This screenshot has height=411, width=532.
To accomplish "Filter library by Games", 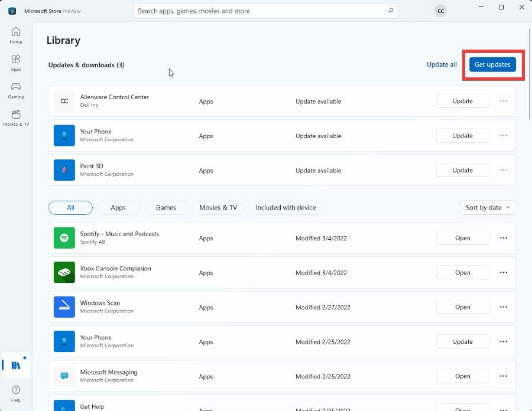I will (x=166, y=208).
